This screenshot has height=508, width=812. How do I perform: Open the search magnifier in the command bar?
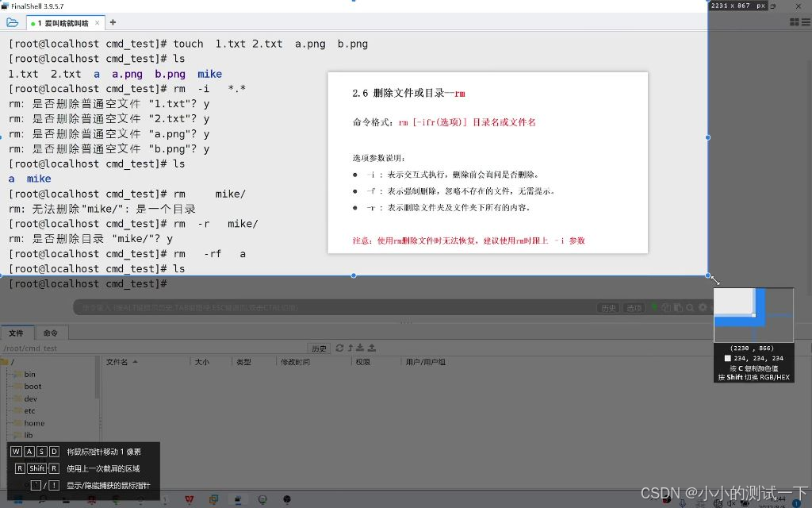(690, 308)
